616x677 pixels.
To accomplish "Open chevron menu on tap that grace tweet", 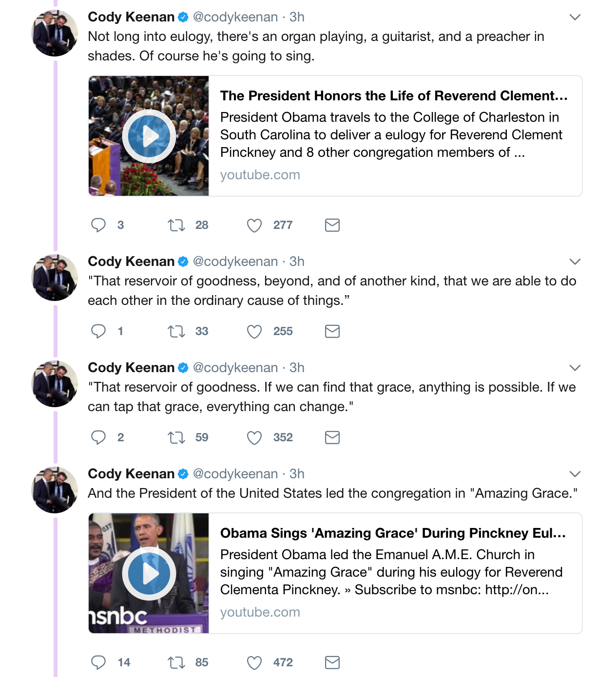I will (575, 368).
